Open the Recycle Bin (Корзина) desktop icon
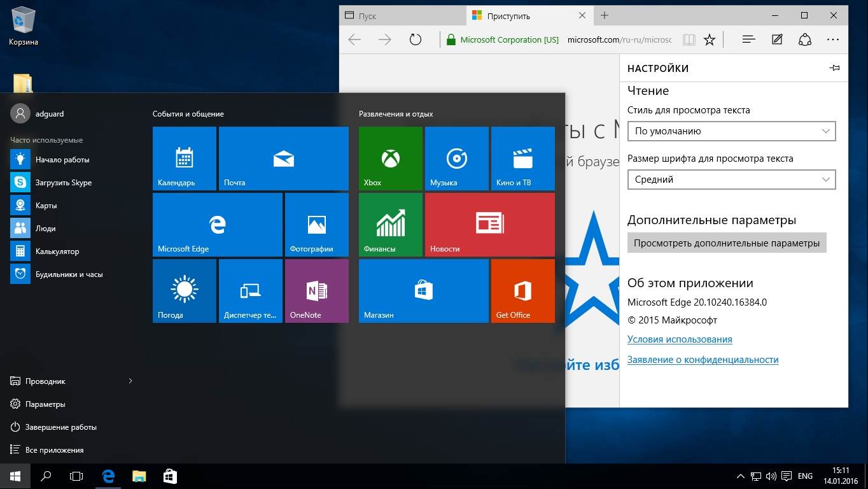Screen dimensions: 868x489 pyautogui.click(x=24, y=26)
